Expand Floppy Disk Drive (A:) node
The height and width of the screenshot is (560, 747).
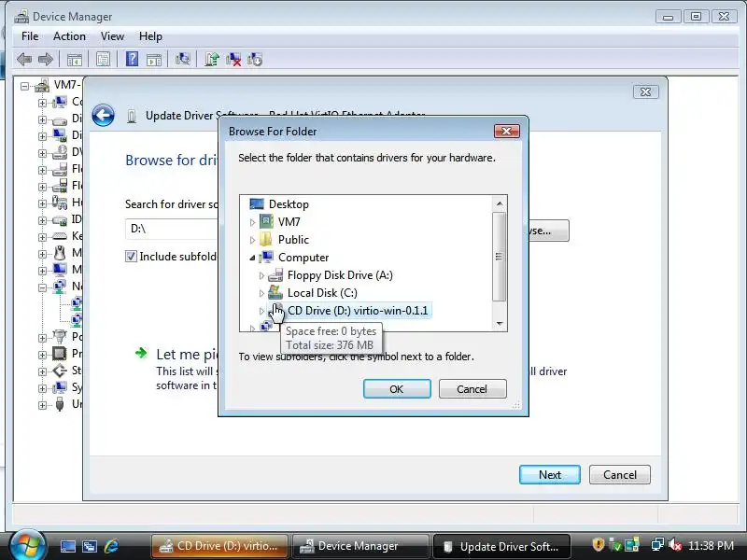[261, 275]
